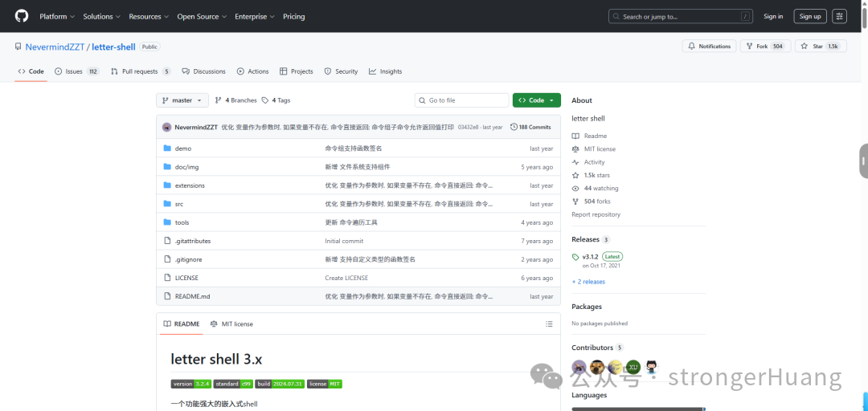
Task: Expand the Solutions menu
Action: [x=102, y=17]
